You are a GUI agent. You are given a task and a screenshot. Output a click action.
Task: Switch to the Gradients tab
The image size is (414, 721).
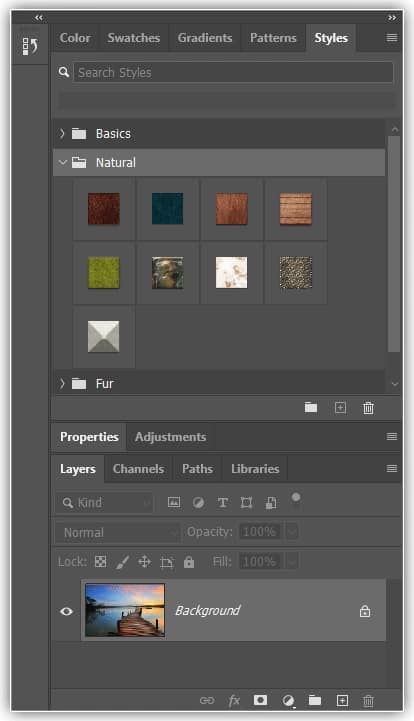coord(205,38)
